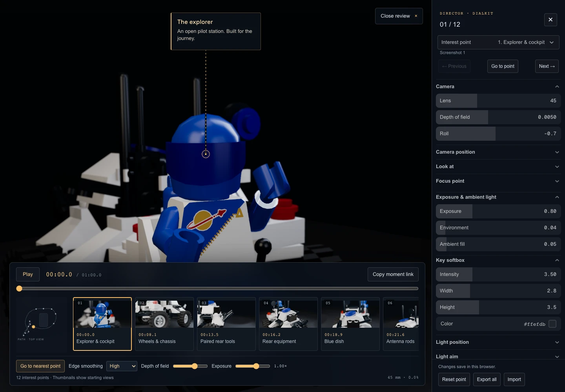Adjust the softbox Height slider
Screen dimensions: 565x392
click(x=498, y=307)
